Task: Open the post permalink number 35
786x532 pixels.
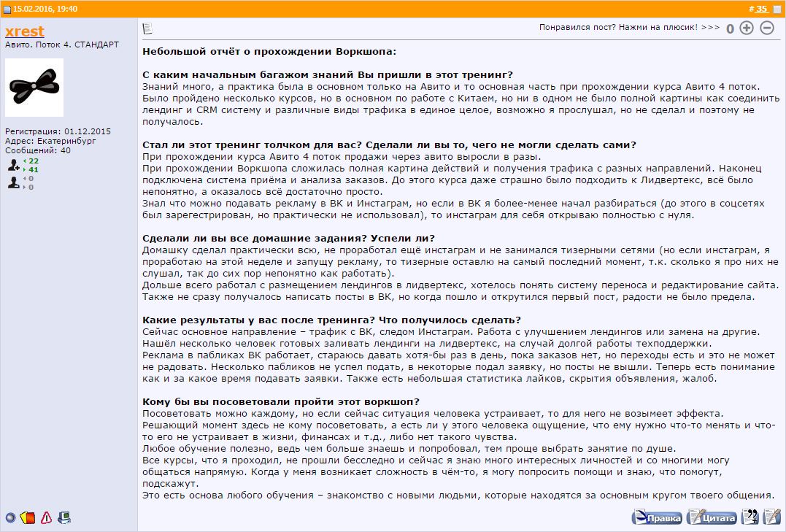Action: coord(761,9)
